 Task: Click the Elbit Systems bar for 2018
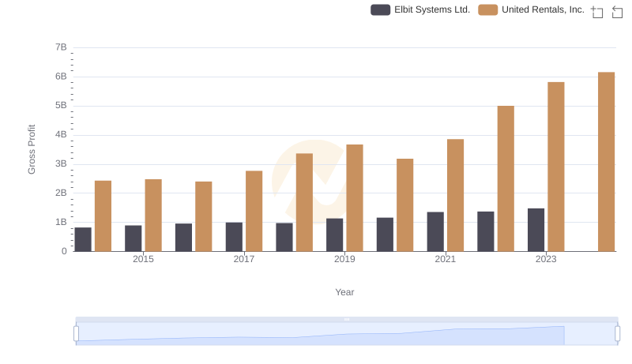click(284, 237)
